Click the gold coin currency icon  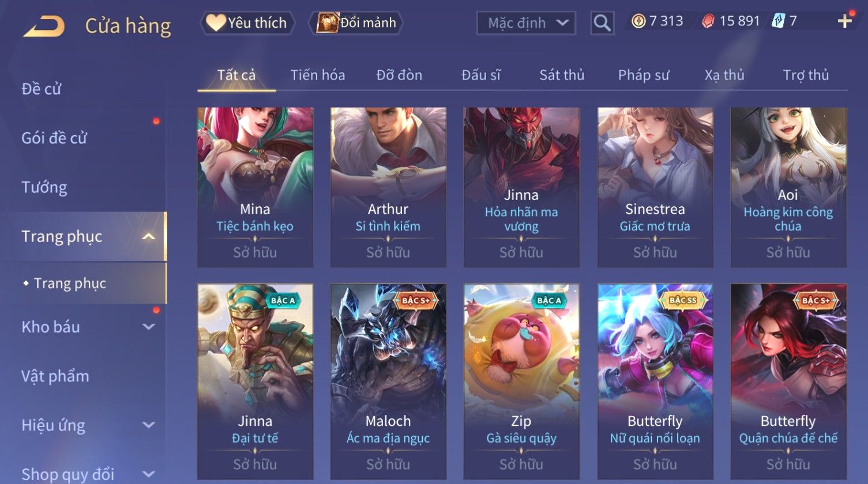[638, 21]
